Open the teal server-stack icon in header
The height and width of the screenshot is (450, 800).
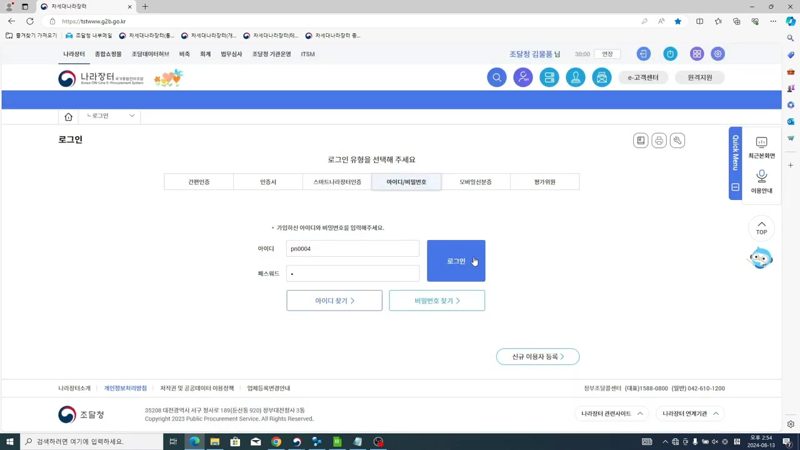(x=549, y=78)
